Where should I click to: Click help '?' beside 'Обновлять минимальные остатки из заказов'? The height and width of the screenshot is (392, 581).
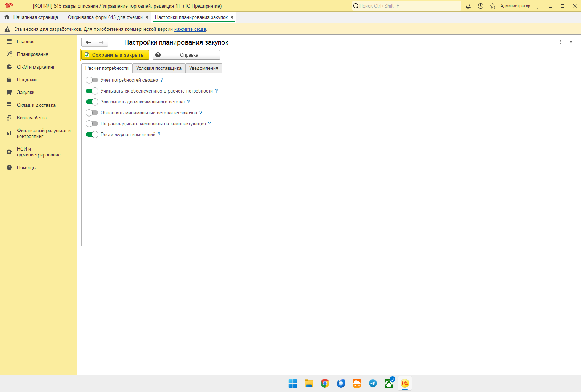(x=201, y=113)
